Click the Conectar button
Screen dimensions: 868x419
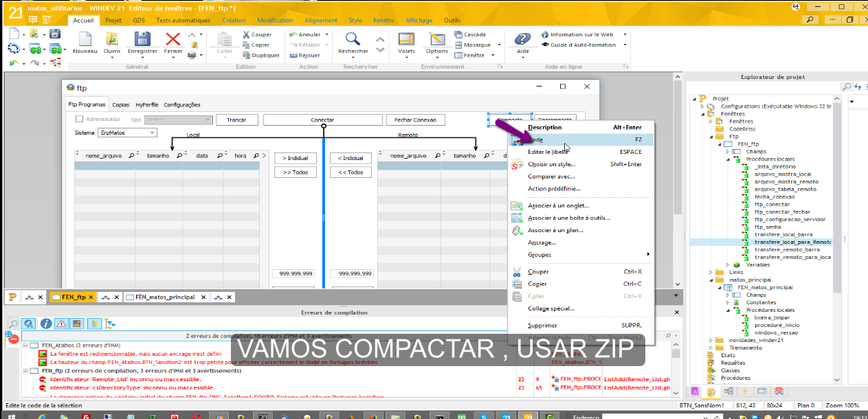(x=322, y=120)
